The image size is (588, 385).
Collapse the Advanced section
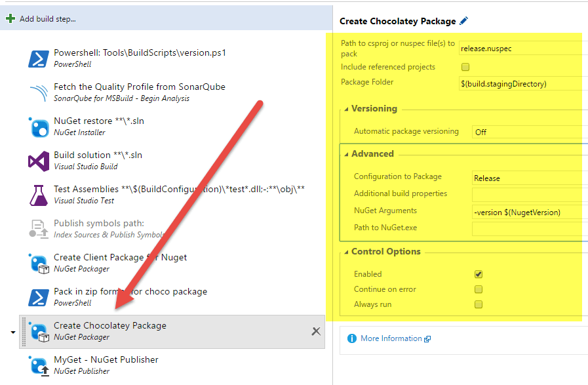coord(345,154)
